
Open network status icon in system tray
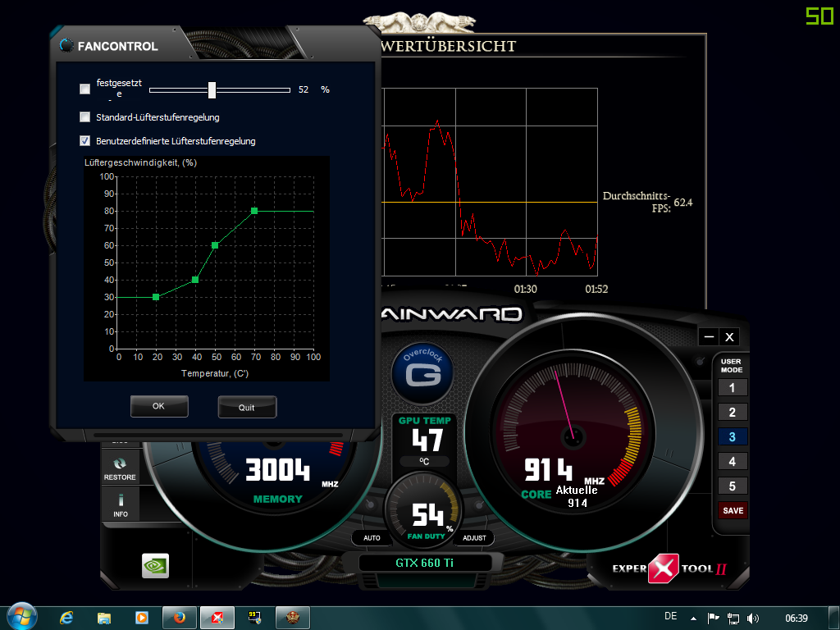(x=733, y=619)
